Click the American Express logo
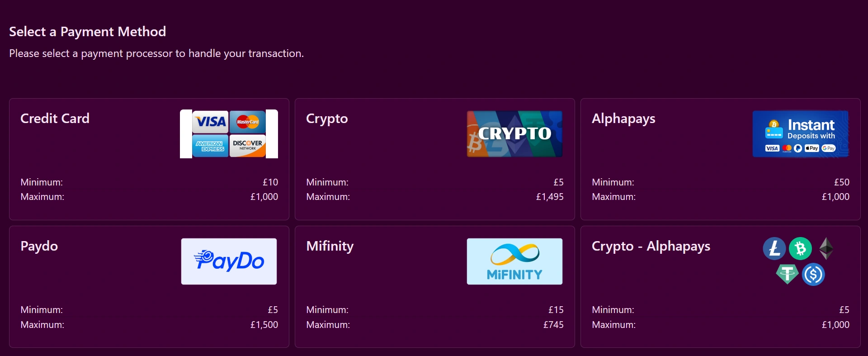Image resolution: width=868 pixels, height=356 pixels. tap(210, 146)
